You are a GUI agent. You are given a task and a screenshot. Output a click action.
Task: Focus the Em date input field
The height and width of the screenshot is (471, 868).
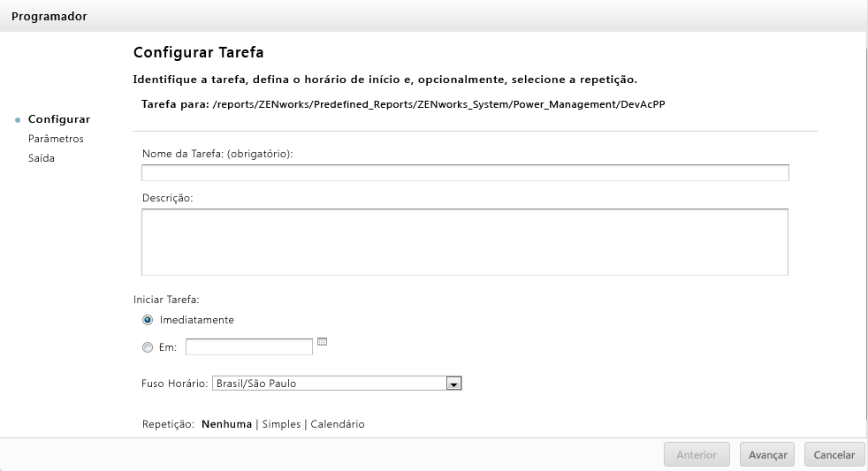(249, 347)
